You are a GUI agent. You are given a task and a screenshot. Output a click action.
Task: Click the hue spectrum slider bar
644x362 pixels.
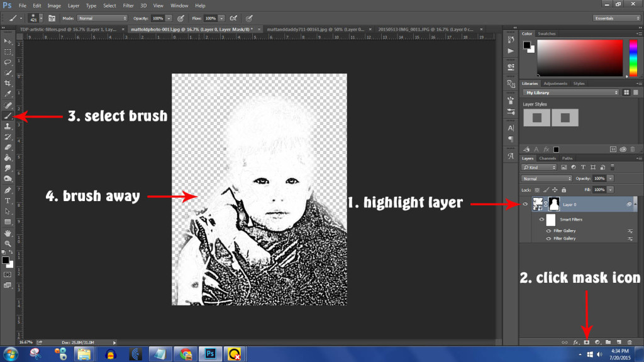pyautogui.click(x=633, y=58)
